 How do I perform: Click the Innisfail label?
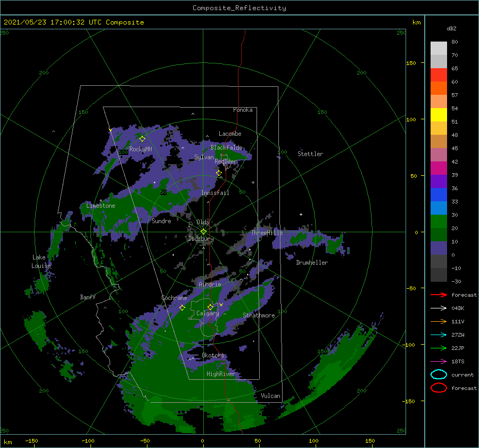pyautogui.click(x=215, y=193)
